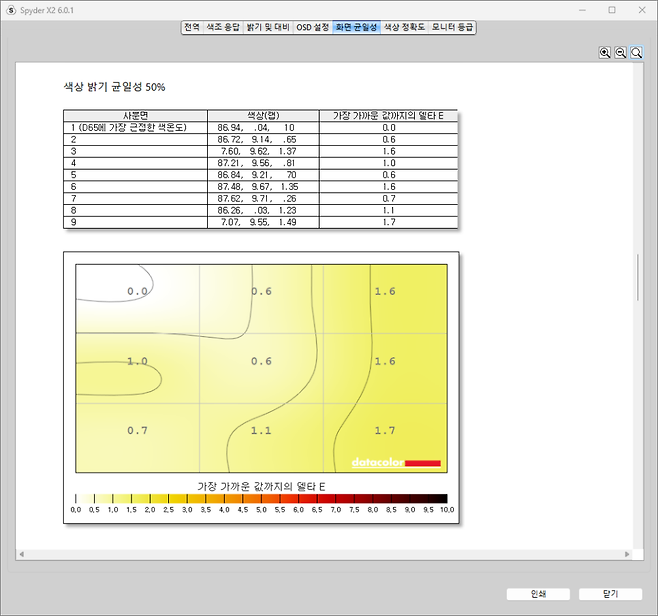This screenshot has width=658, height=616.
Task: Click the bottom-right 1.7 quadrant in uniformity map
Action: click(384, 430)
